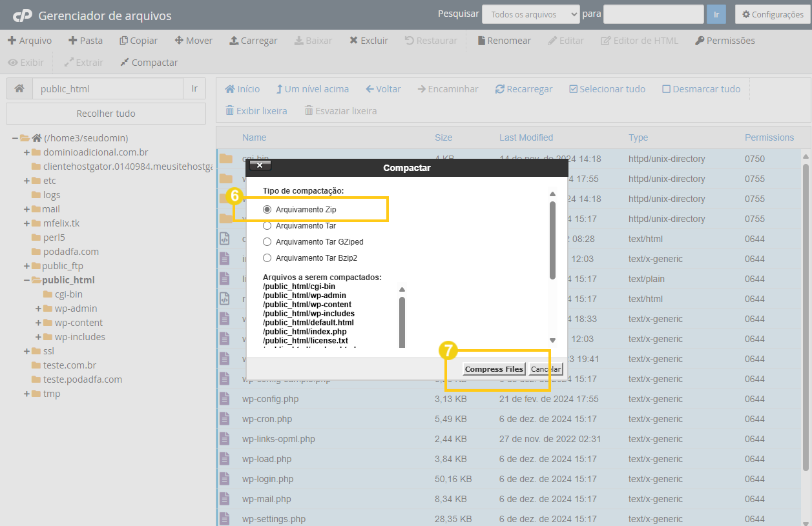Click the folder icon of cgi-bin row

click(x=225, y=159)
